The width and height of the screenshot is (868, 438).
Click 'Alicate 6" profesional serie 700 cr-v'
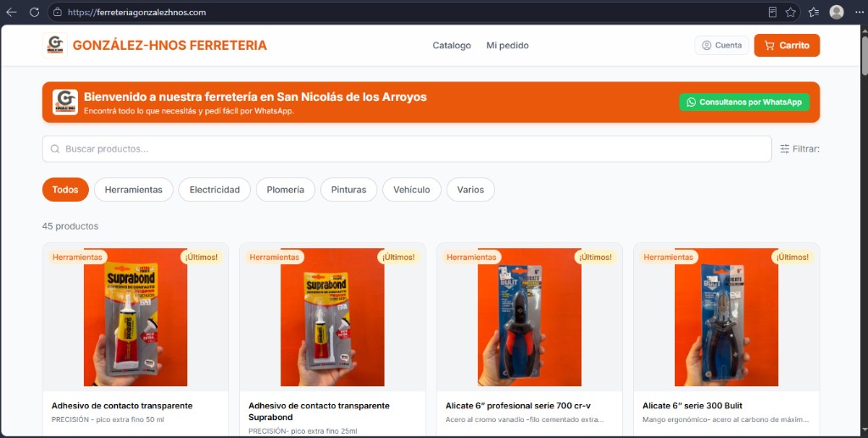[x=518, y=405]
